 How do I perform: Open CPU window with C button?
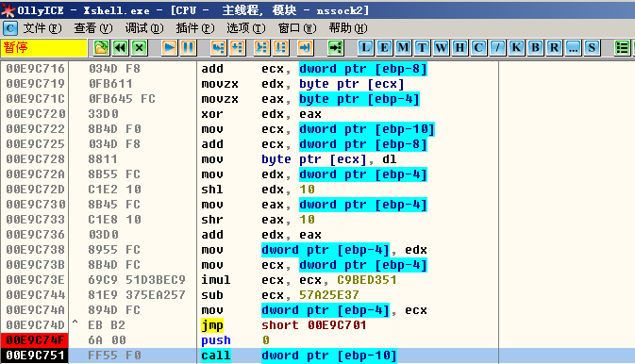(x=478, y=48)
